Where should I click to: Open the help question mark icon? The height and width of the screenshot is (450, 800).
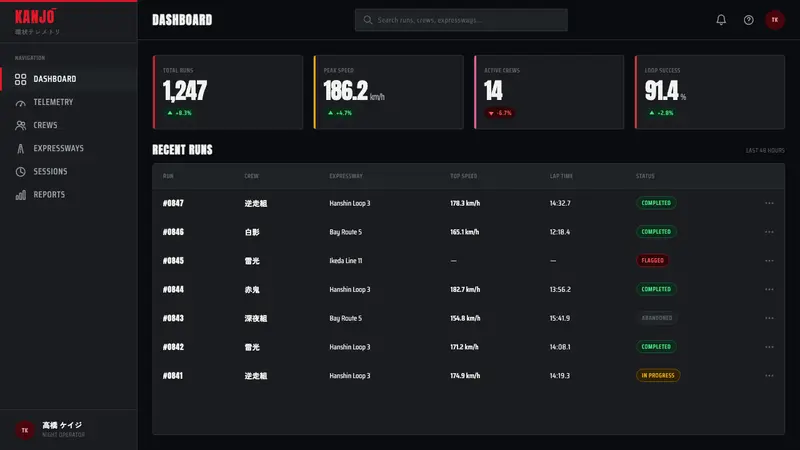[748, 20]
